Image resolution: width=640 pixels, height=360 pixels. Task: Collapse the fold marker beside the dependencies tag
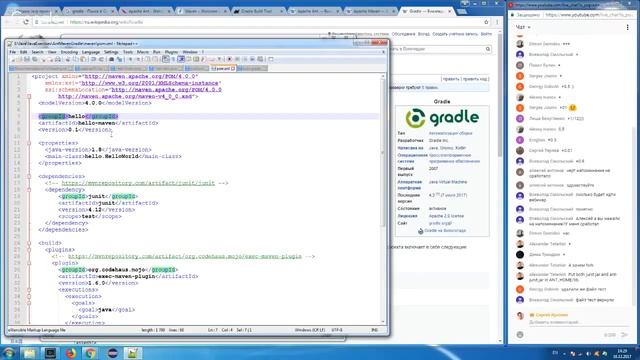coord(29,176)
